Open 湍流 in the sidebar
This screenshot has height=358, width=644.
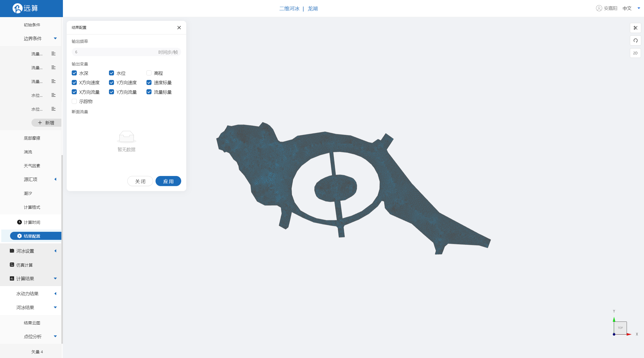pyautogui.click(x=28, y=152)
